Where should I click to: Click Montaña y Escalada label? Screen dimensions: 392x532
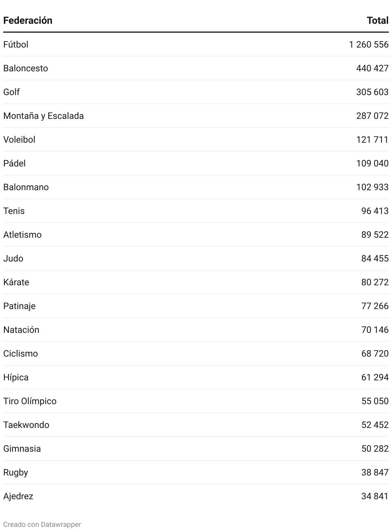click(x=43, y=116)
